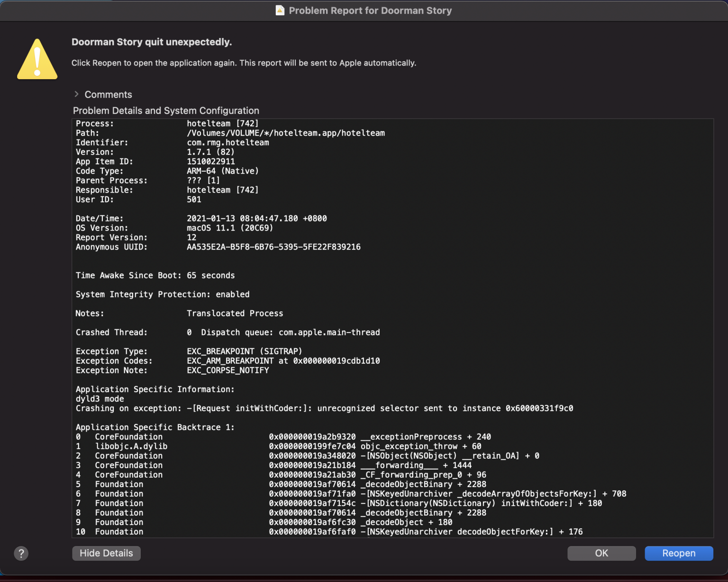
Task: Click the 'Application Specific Backtrace 1:' heading
Action: click(x=155, y=427)
